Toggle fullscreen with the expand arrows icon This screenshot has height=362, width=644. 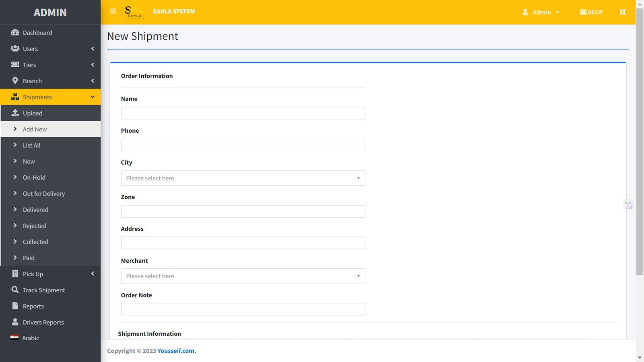(x=623, y=12)
